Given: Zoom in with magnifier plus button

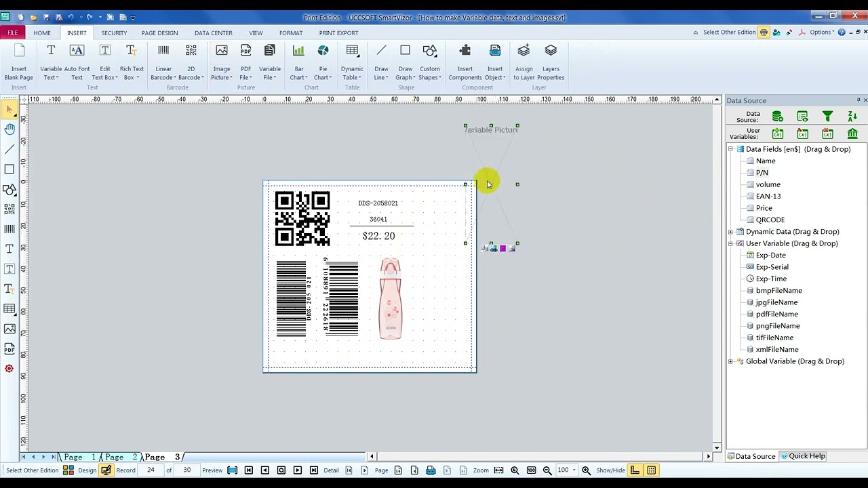Looking at the screenshot, I should point(586,470).
